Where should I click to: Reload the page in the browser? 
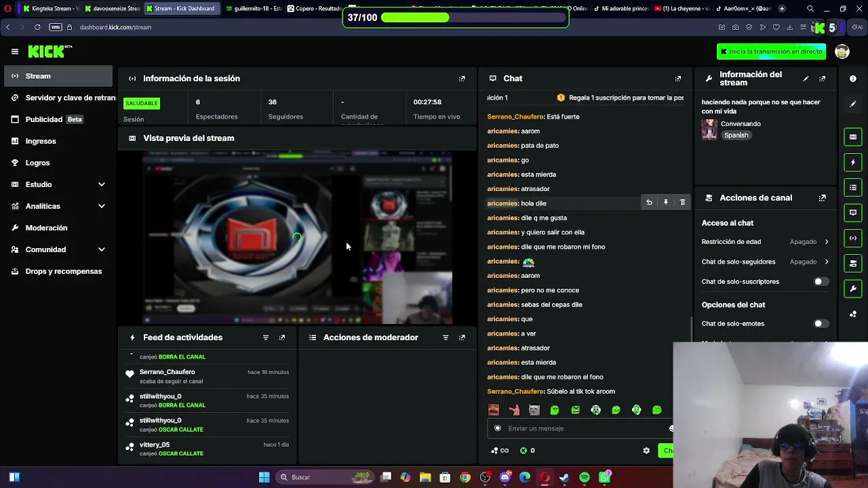(x=37, y=27)
